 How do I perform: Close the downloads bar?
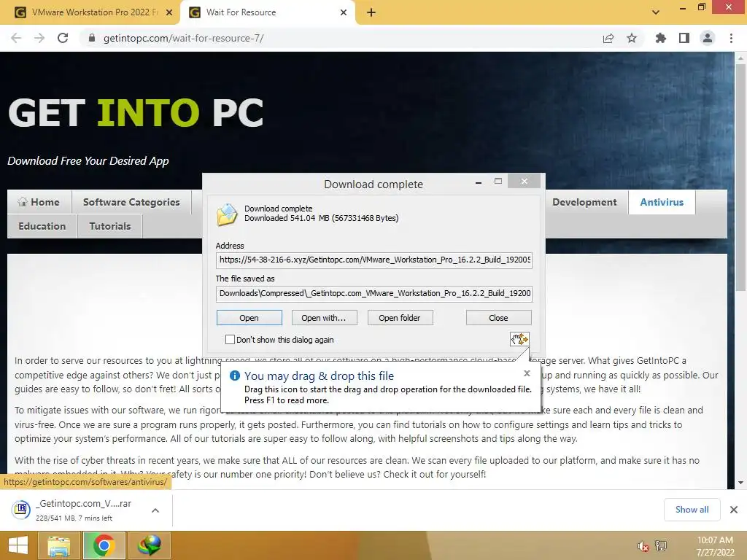pyautogui.click(x=734, y=510)
